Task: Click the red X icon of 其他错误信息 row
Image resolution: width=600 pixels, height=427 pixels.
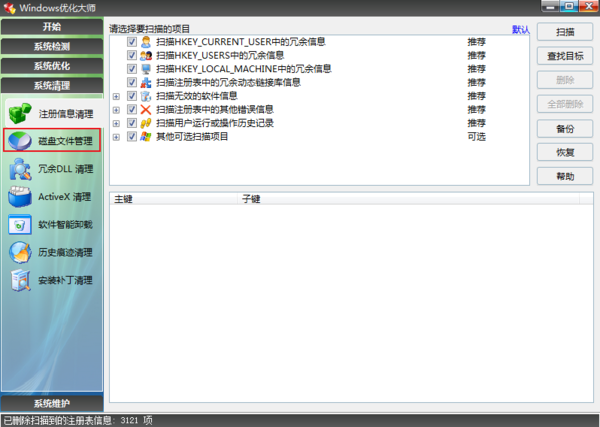Action: (146, 109)
